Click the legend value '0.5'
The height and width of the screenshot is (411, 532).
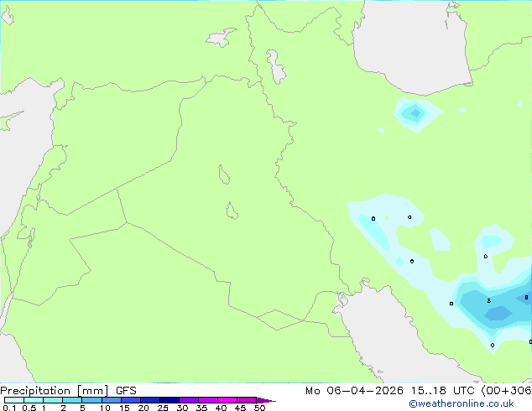pyautogui.click(x=29, y=408)
